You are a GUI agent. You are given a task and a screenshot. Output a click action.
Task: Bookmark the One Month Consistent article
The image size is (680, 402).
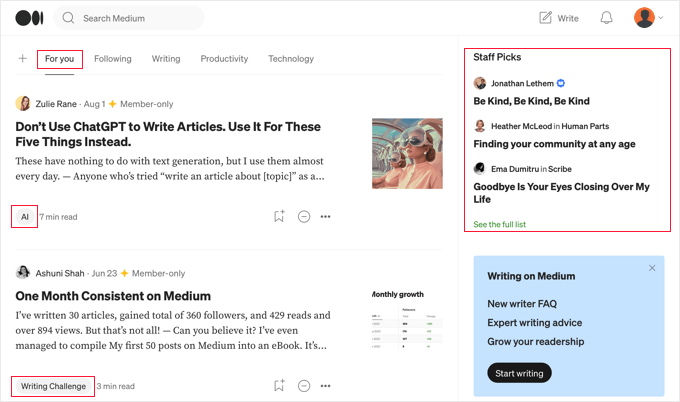pos(279,386)
